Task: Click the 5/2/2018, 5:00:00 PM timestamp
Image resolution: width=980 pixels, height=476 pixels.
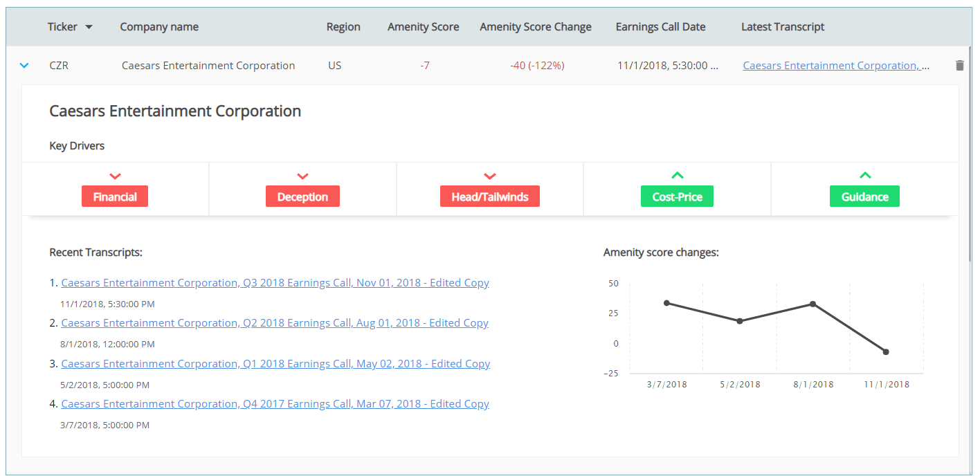Action: pyautogui.click(x=105, y=385)
